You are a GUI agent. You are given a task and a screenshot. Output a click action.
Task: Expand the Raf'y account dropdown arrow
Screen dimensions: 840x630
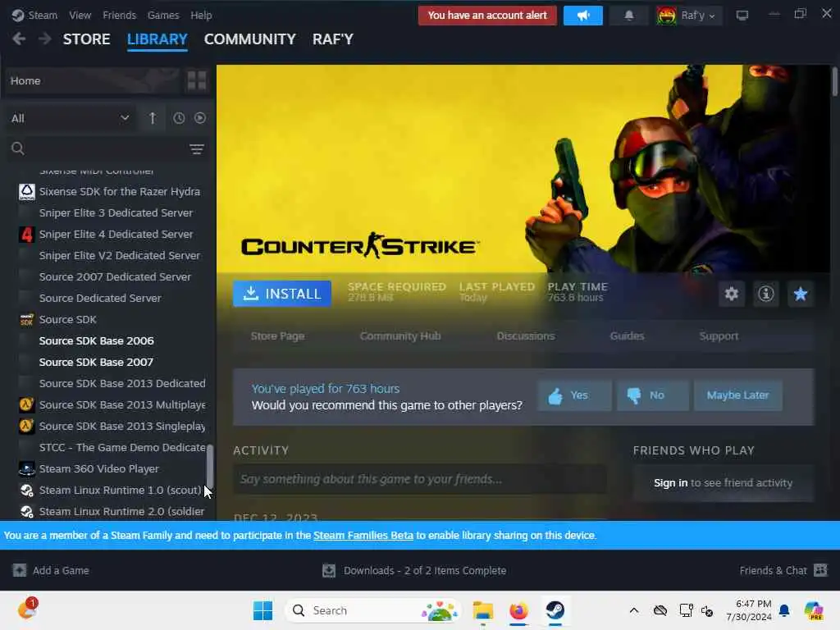click(x=712, y=16)
